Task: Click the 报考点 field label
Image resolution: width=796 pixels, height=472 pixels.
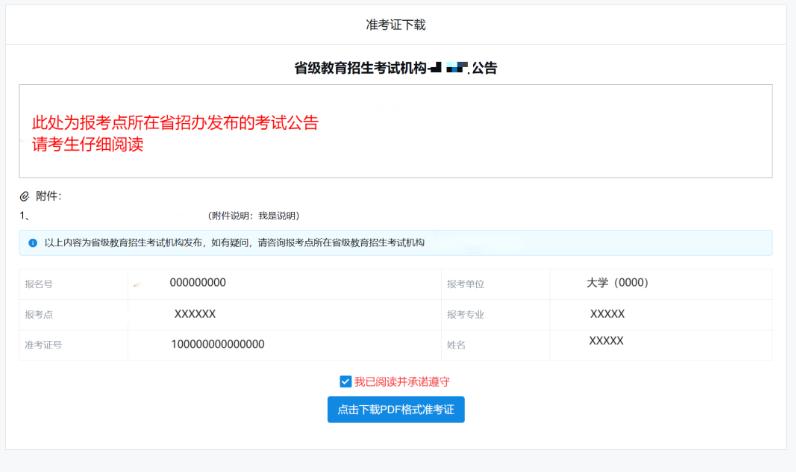Action: coord(39,315)
